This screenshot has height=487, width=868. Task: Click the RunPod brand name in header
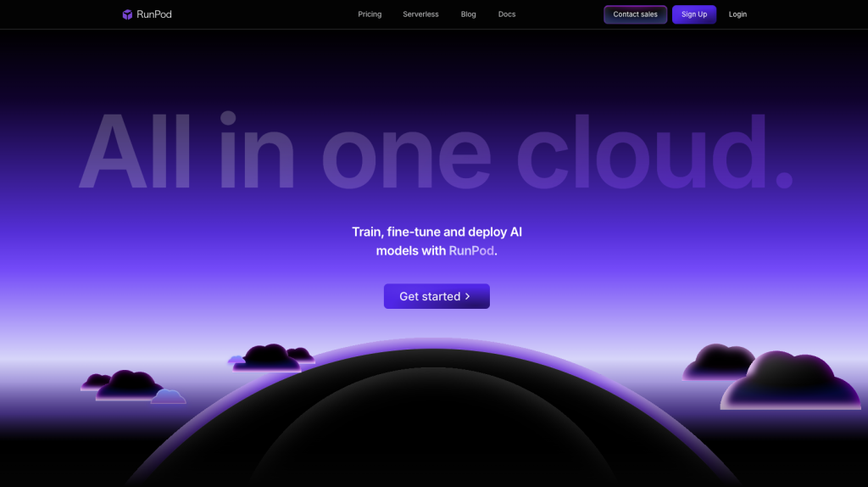[154, 14]
